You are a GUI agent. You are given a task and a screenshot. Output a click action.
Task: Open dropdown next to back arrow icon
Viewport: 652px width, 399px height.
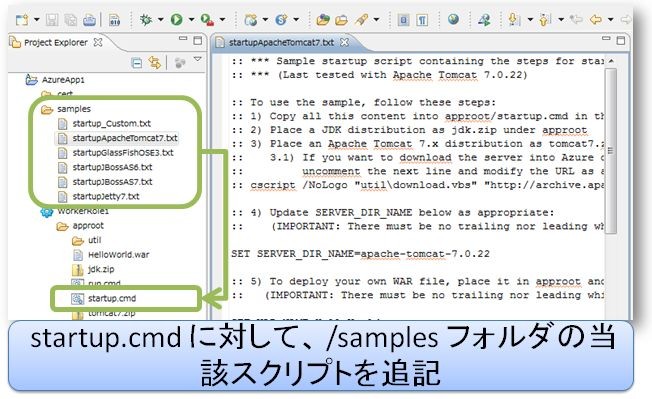coord(610,20)
